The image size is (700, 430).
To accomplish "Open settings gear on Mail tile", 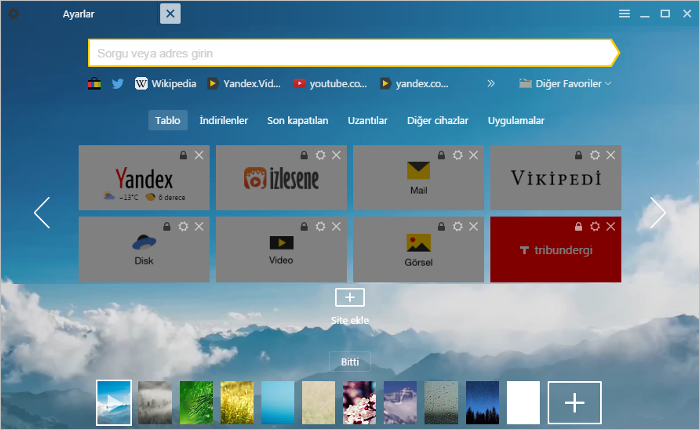I will click(458, 155).
